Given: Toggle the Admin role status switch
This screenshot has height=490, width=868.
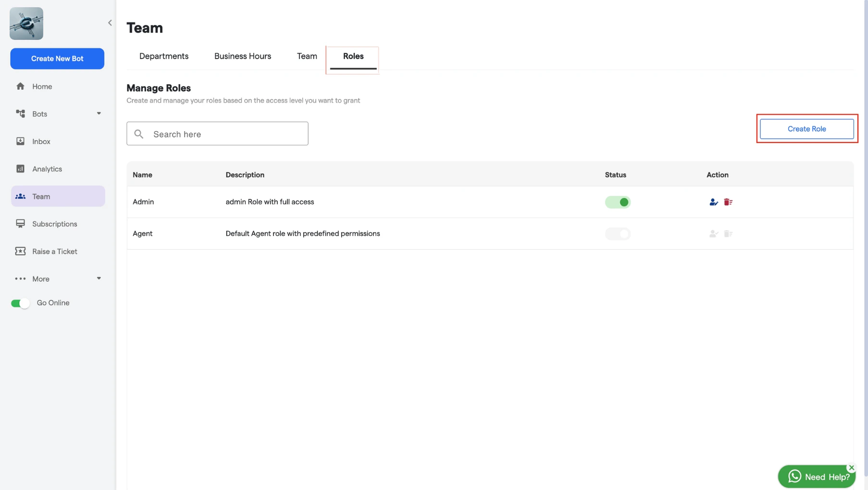Looking at the screenshot, I should pyautogui.click(x=618, y=202).
